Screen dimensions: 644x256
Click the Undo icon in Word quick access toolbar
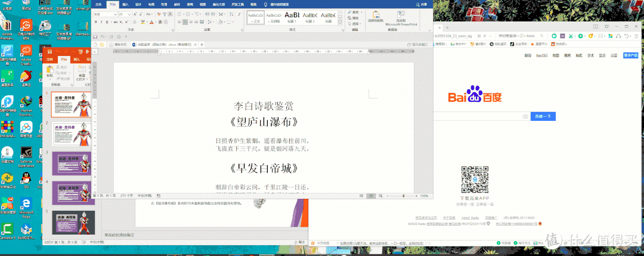coord(103,37)
